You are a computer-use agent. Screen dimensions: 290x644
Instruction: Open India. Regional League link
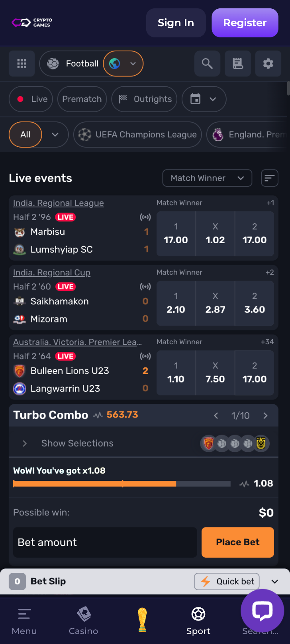click(x=59, y=203)
